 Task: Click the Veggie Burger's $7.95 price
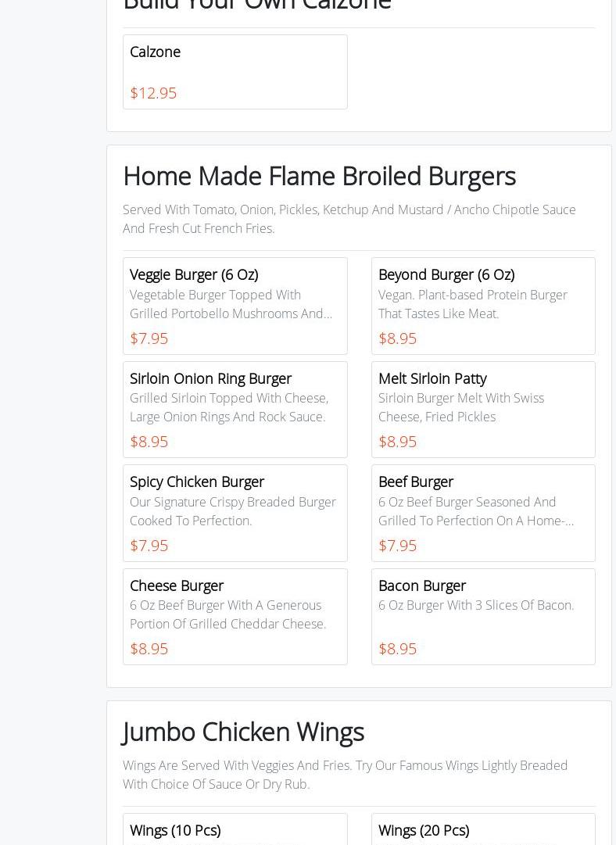pyautogui.click(x=149, y=338)
